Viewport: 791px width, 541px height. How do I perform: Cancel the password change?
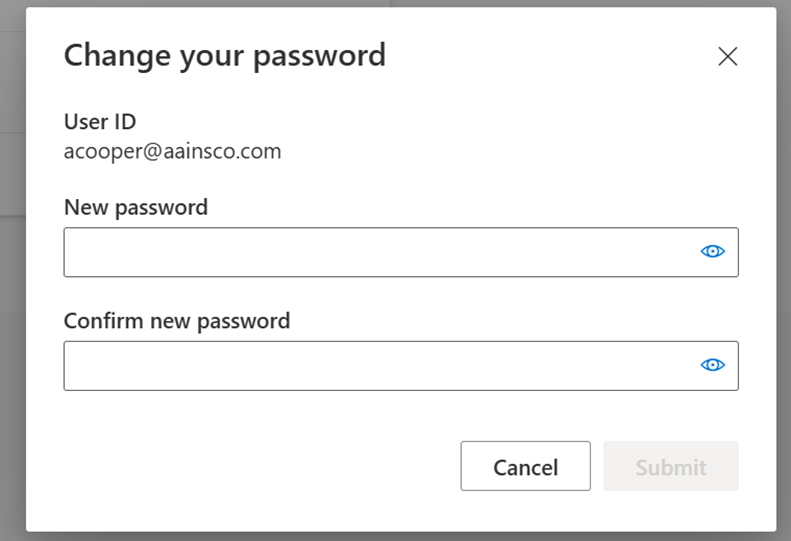coord(525,467)
